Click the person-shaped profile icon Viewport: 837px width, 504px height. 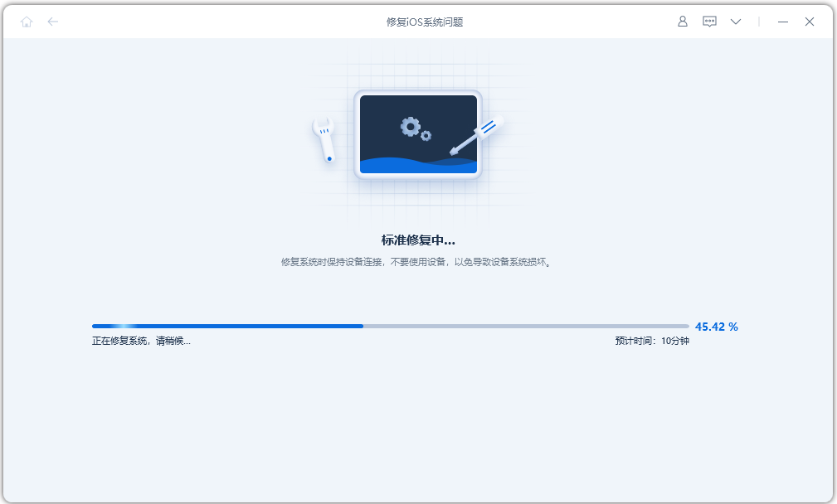[682, 22]
